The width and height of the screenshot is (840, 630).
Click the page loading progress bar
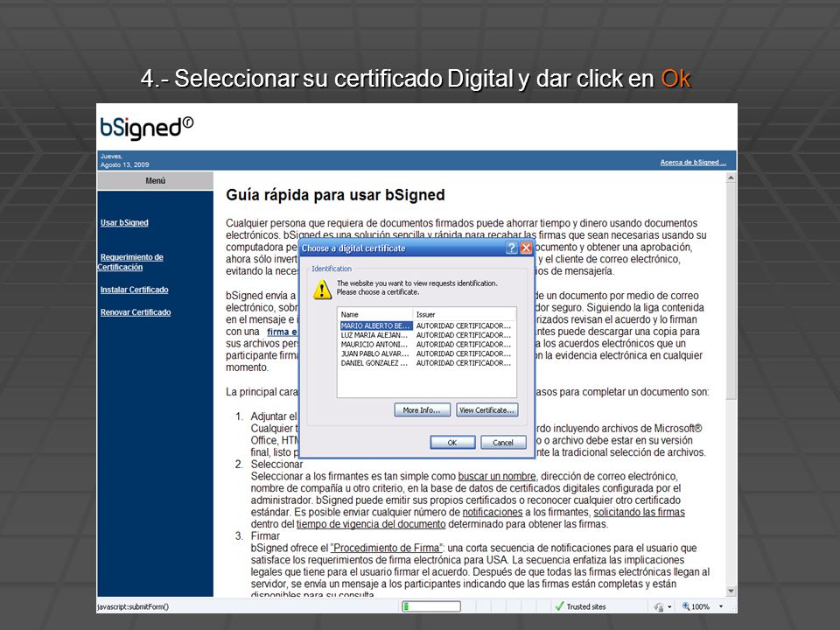click(431, 606)
